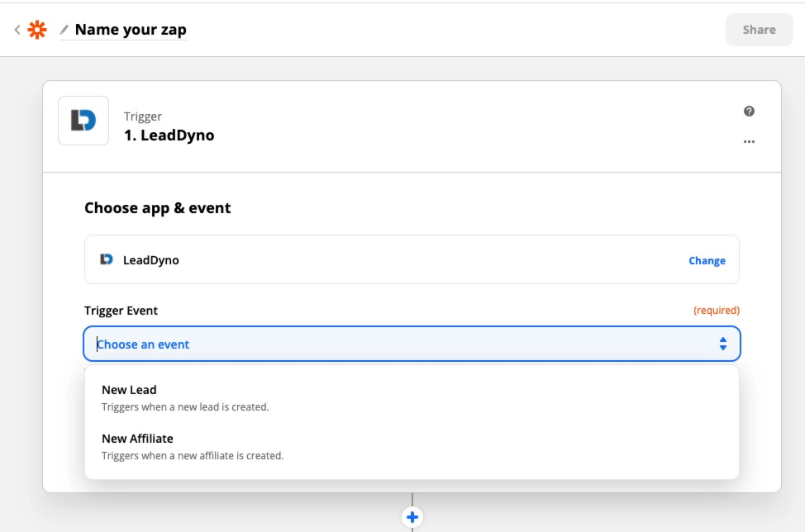
Task: Collapse the Choose app & event section
Action: [x=158, y=208]
